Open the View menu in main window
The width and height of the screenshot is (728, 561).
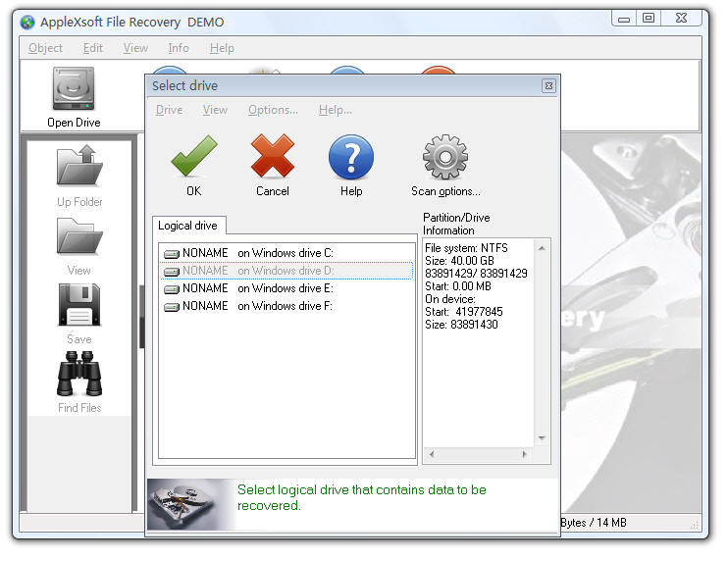point(135,48)
